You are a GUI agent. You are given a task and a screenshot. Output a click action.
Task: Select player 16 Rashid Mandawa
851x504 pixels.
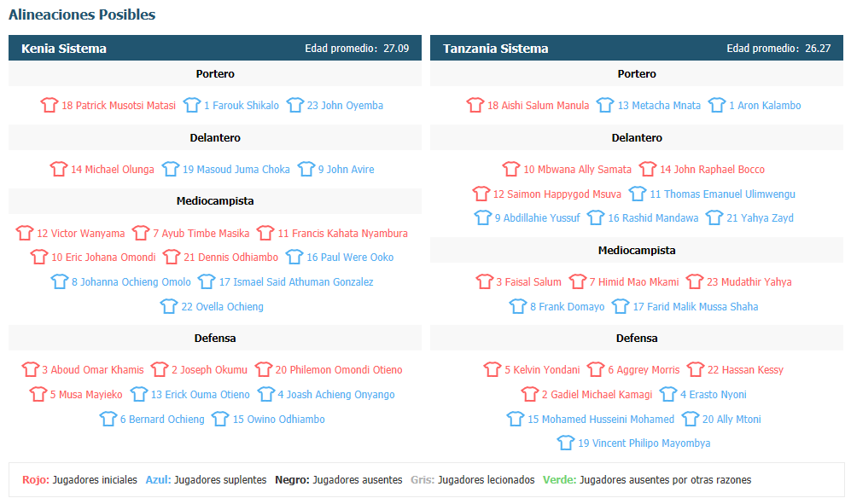tap(653, 218)
